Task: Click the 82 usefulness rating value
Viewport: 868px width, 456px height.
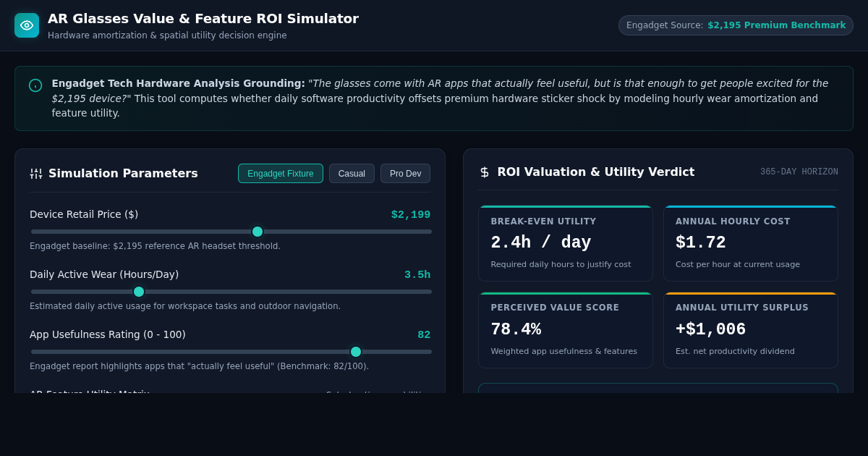Action: tap(424, 334)
